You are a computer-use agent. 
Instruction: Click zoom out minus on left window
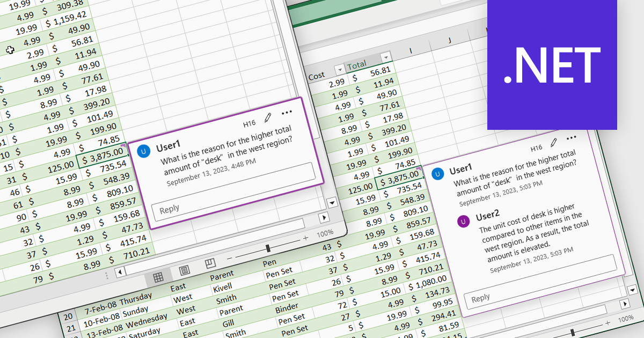(x=230, y=257)
